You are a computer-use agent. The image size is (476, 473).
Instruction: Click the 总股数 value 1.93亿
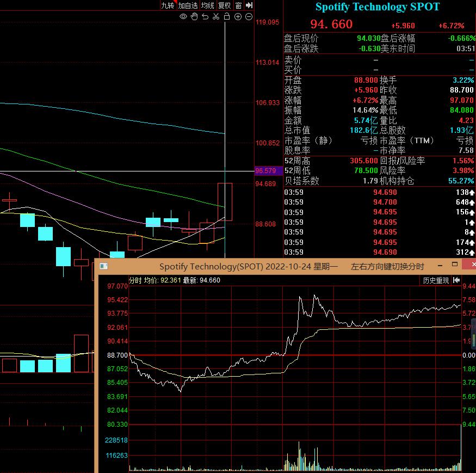[461, 130]
